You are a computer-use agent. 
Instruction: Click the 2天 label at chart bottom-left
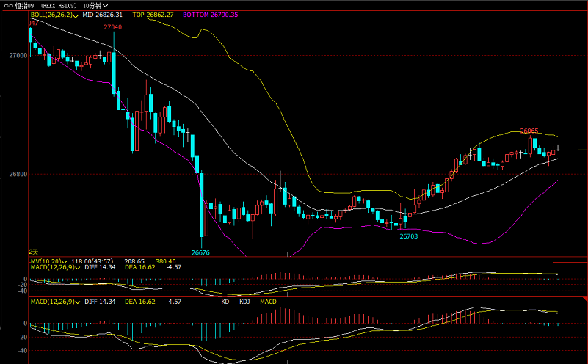point(33,252)
